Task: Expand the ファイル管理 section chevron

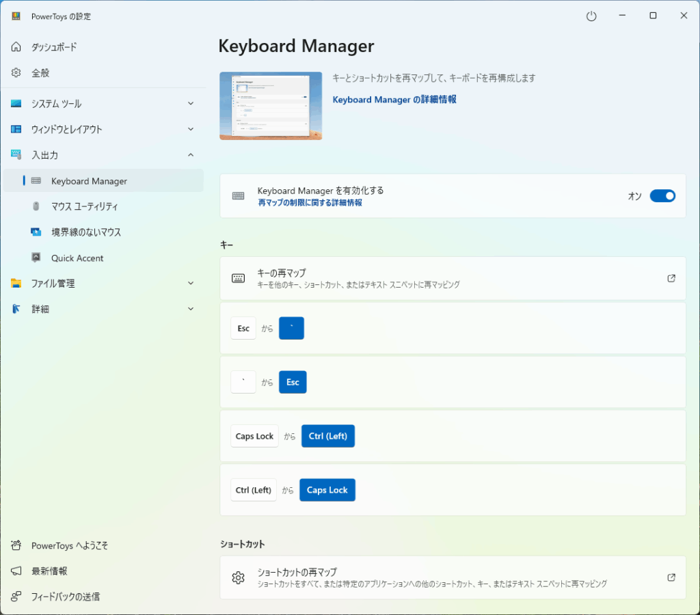Action: [x=191, y=283]
